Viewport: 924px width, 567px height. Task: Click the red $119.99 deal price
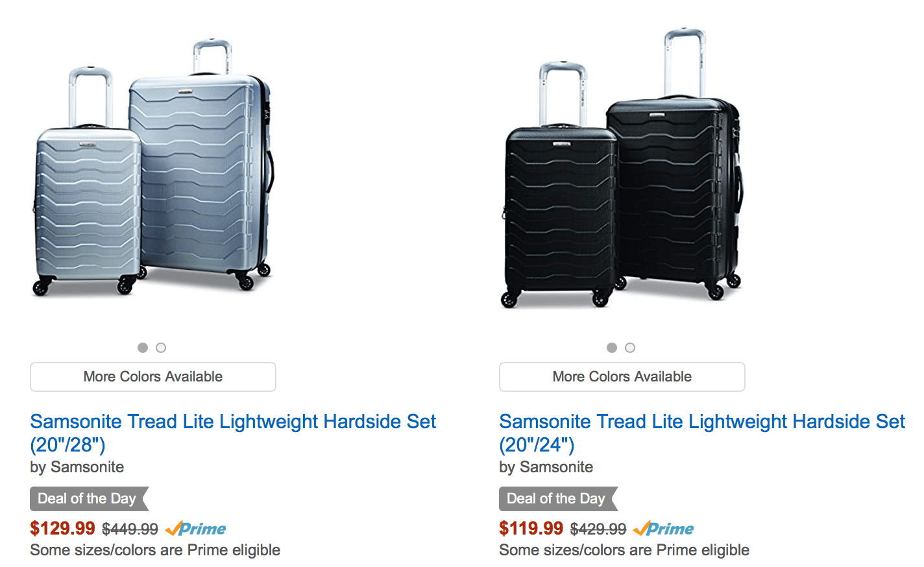tap(531, 528)
